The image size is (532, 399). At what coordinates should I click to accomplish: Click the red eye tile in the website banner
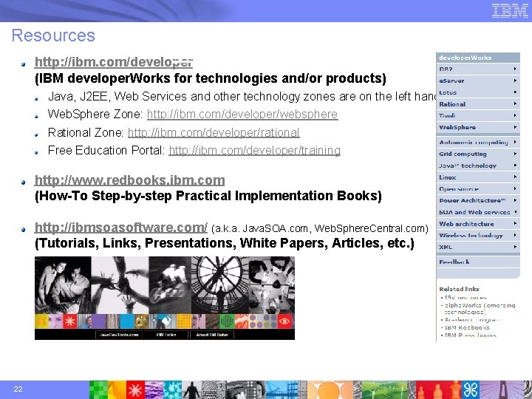[x=284, y=321]
